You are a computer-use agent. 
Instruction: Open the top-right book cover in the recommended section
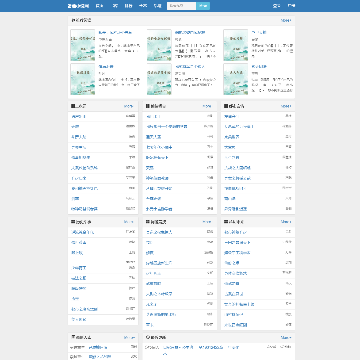pyautogui.click(x=236, y=45)
